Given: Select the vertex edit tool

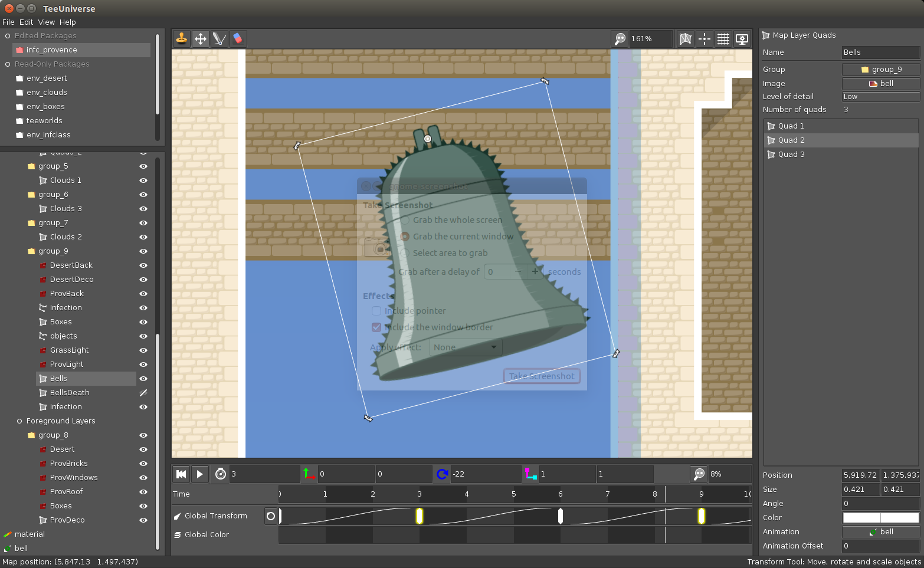Looking at the screenshot, I should coord(219,39).
